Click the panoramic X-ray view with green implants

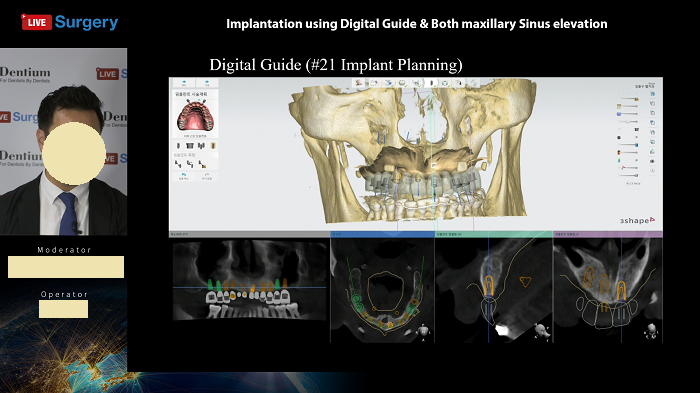pyautogui.click(x=250, y=280)
